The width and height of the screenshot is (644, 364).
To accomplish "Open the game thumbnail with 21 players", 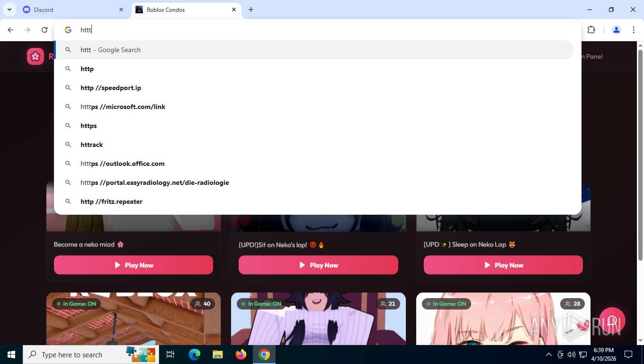I will click(318, 318).
